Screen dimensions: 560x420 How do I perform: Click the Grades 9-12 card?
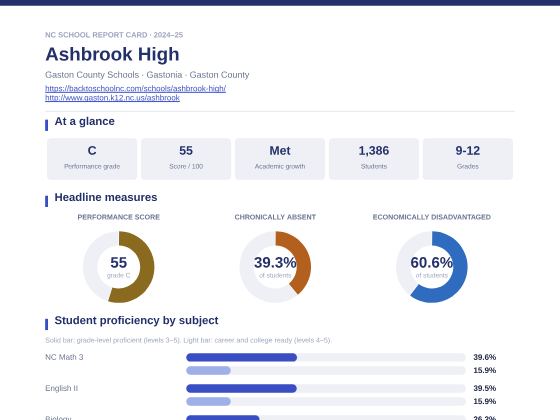pos(468,159)
